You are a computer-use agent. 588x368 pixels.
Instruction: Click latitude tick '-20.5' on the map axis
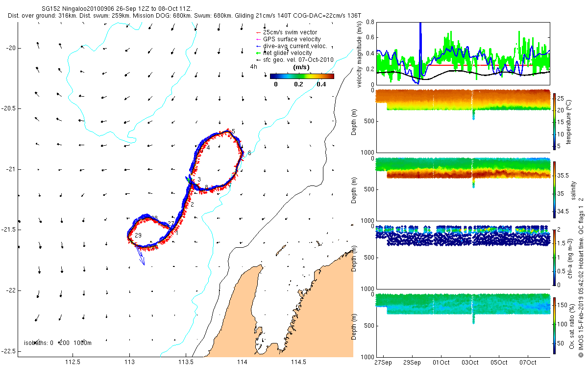(8, 108)
